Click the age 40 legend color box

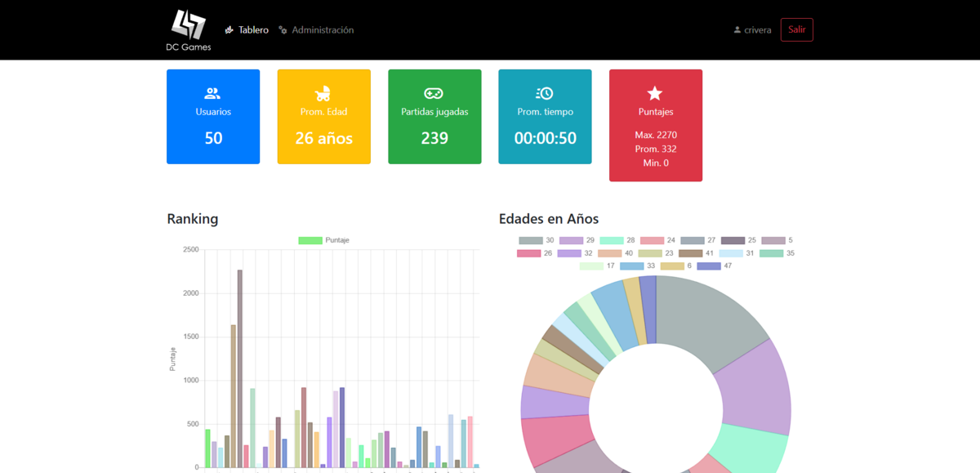610,253
